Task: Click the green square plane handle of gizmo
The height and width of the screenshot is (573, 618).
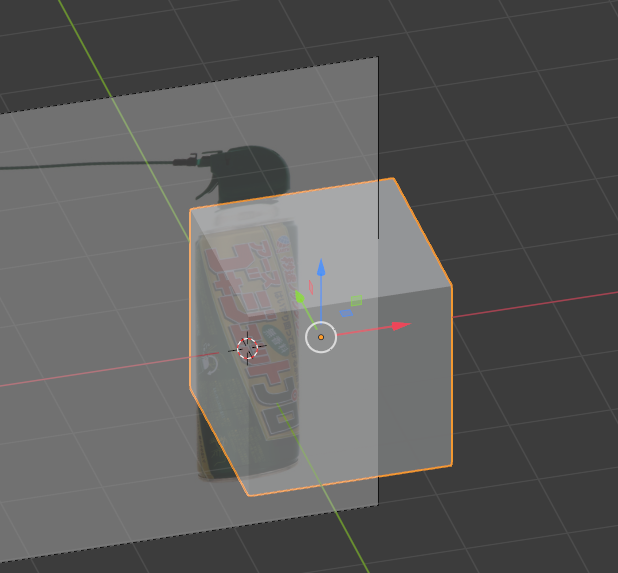Action: [356, 301]
